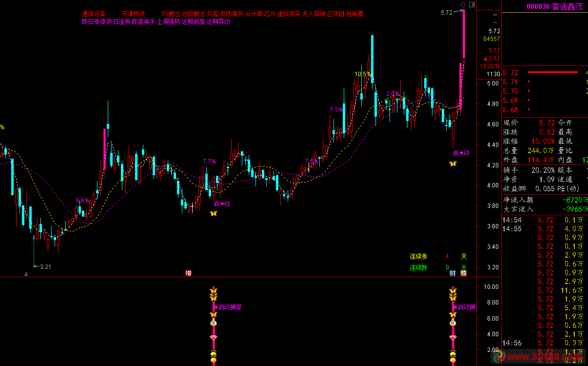Open the 虚拟现实 concept tag
Viewport: 588px width, 366px height.
point(289,14)
